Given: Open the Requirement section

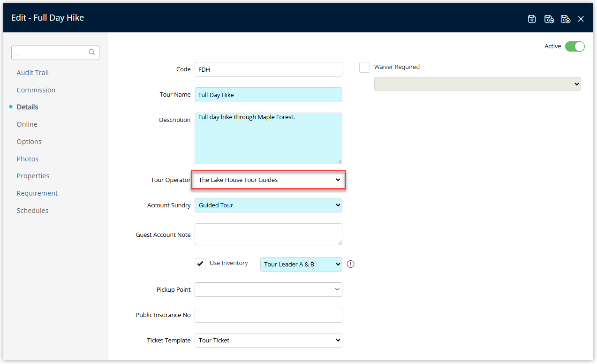Looking at the screenshot, I should coord(37,193).
